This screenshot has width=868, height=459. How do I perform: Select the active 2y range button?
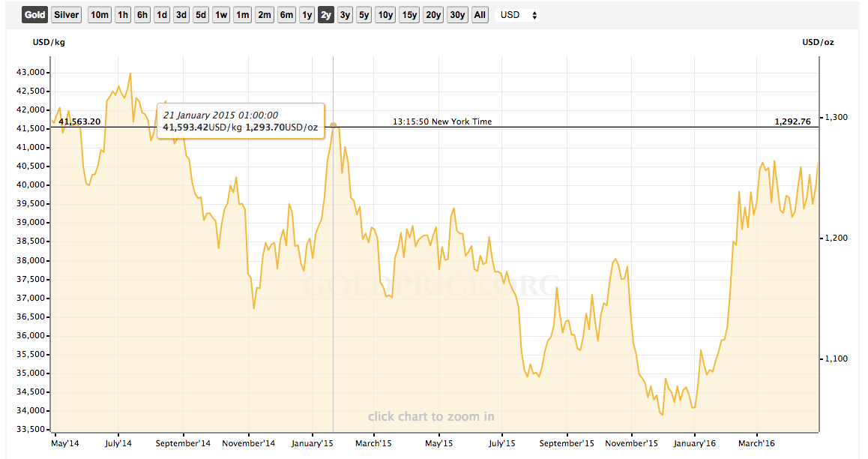pyautogui.click(x=326, y=15)
